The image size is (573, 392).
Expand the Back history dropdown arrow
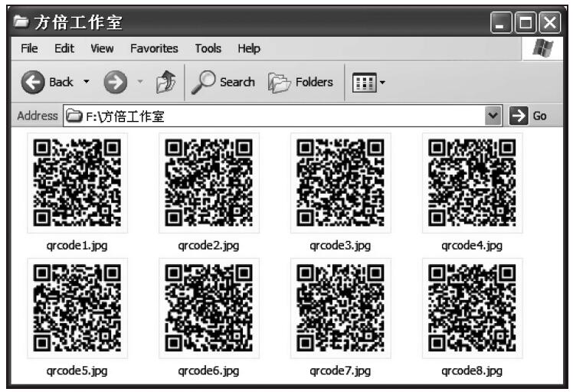click(x=86, y=83)
